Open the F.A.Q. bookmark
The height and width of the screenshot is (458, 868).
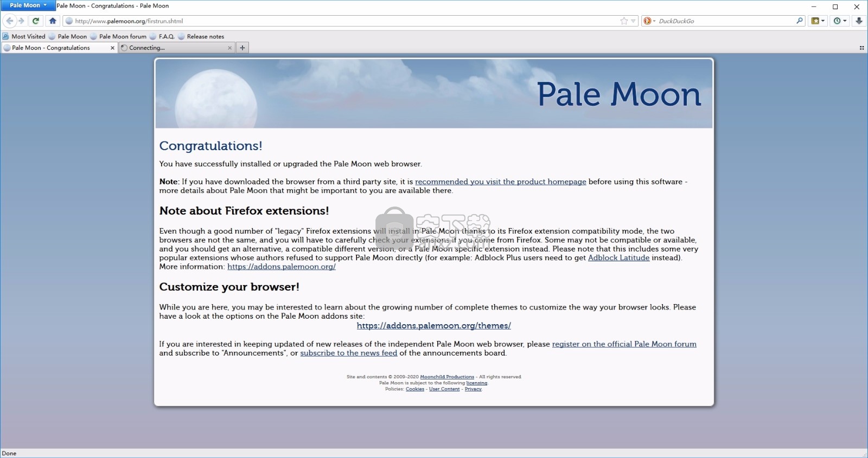coord(162,36)
